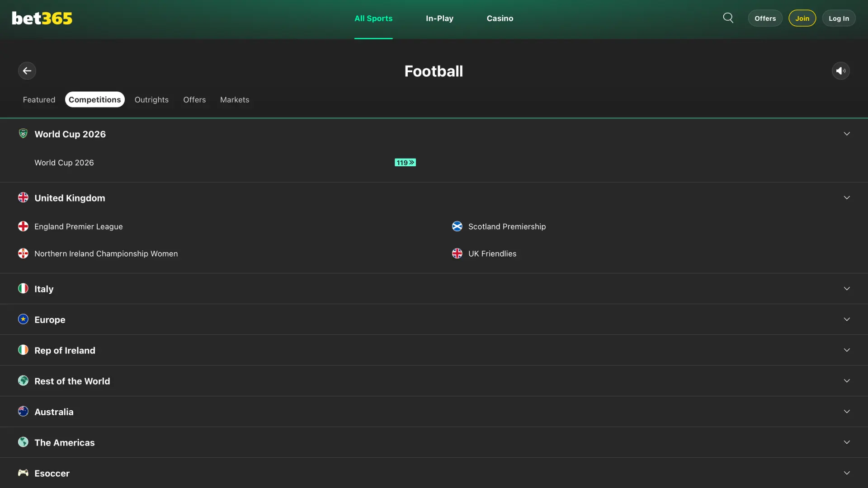
Task: Click the Rest of the World globe icon
Action: [23, 381]
